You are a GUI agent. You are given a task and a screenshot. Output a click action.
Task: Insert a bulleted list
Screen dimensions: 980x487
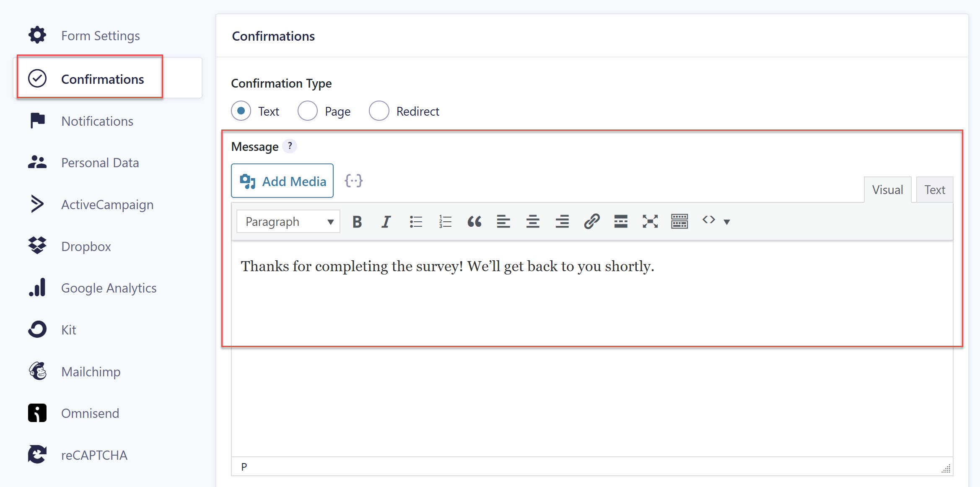click(x=415, y=221)
